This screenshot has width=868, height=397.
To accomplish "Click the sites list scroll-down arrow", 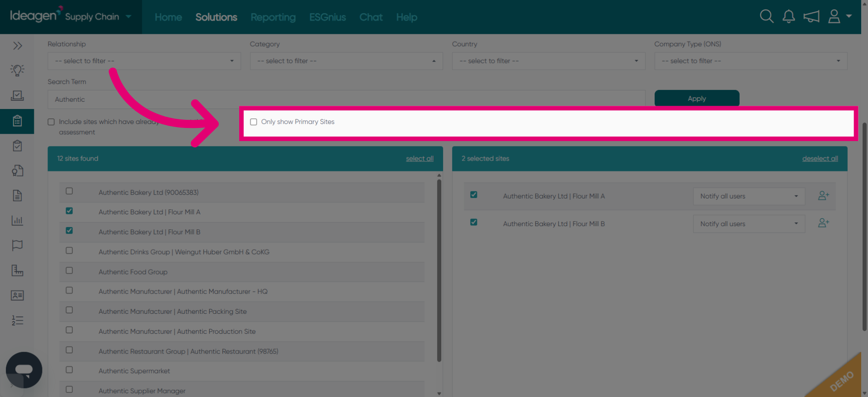I will point(439,393).
